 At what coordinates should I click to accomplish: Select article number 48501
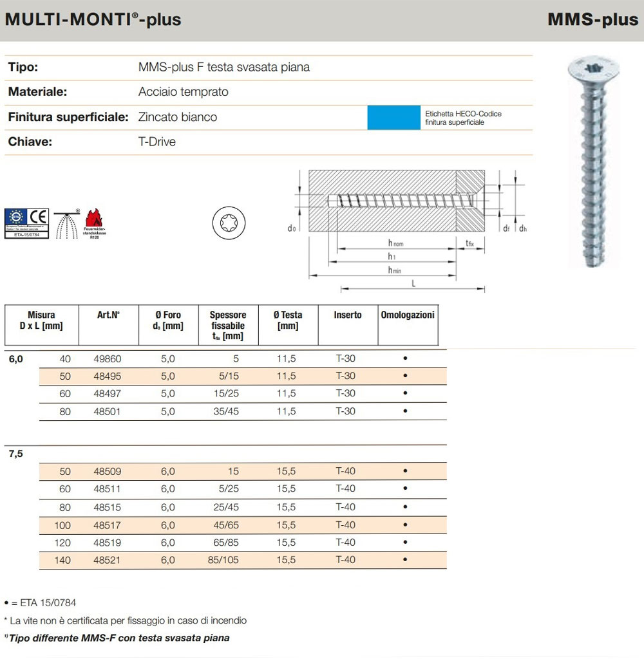107,411
